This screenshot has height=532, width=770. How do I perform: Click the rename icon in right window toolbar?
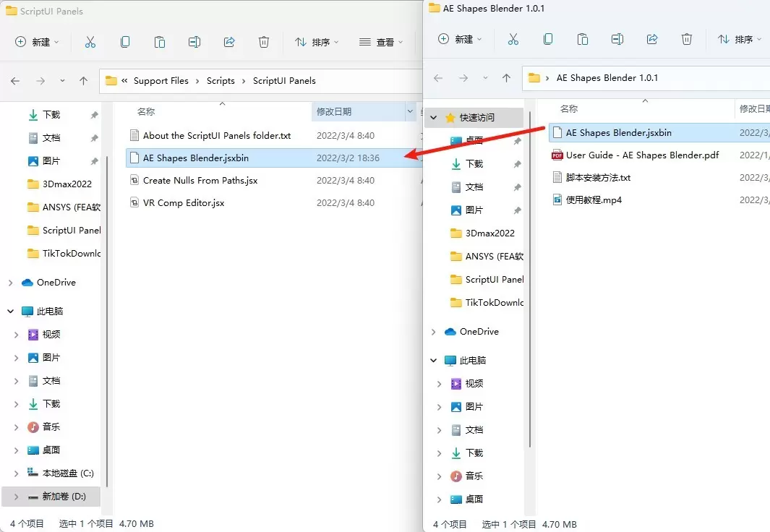617,39
